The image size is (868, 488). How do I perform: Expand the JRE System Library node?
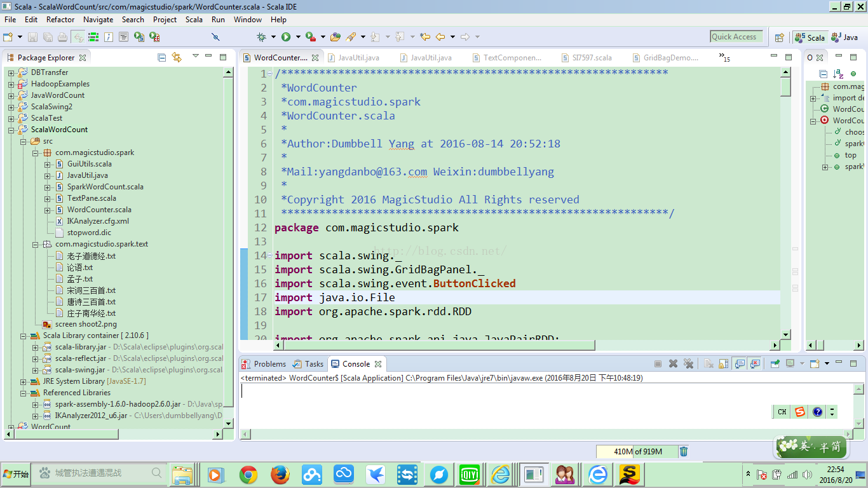click(24, 381)
